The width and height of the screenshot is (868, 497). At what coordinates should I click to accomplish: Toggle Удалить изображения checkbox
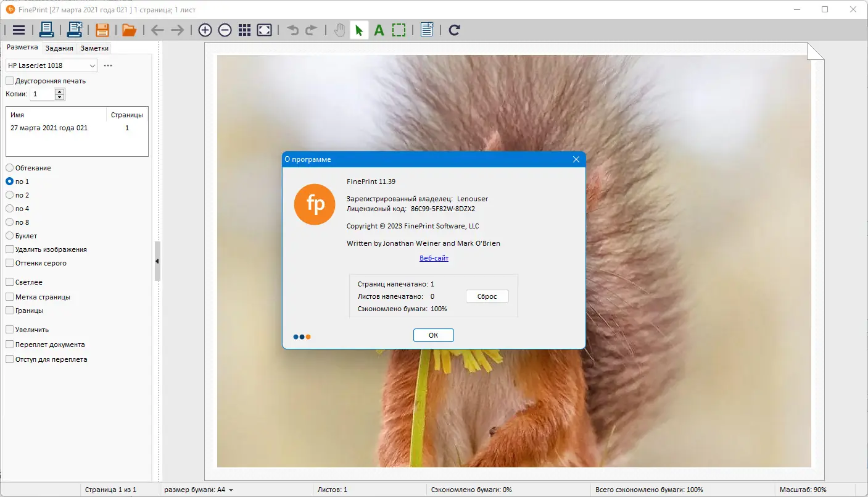pyautogui.click(x=10, y=249)
